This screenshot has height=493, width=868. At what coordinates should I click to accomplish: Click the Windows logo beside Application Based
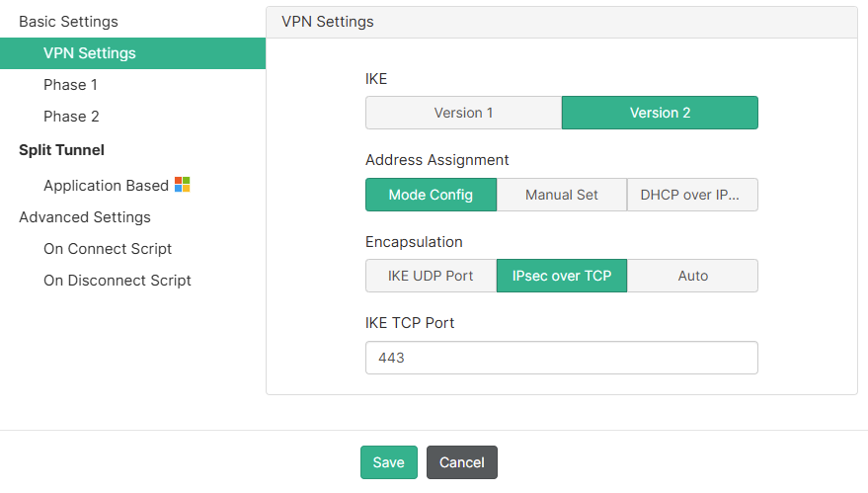182,185
